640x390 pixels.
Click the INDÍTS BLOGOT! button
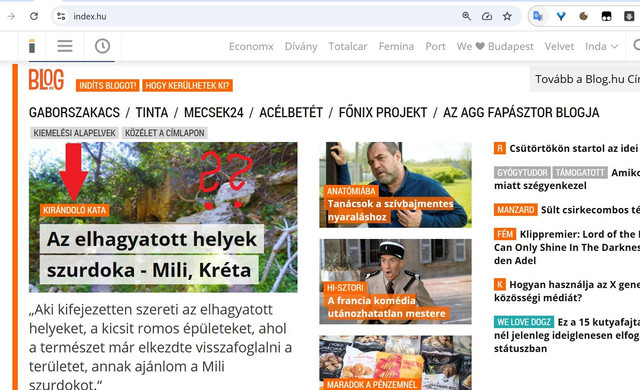pos(107,86)
